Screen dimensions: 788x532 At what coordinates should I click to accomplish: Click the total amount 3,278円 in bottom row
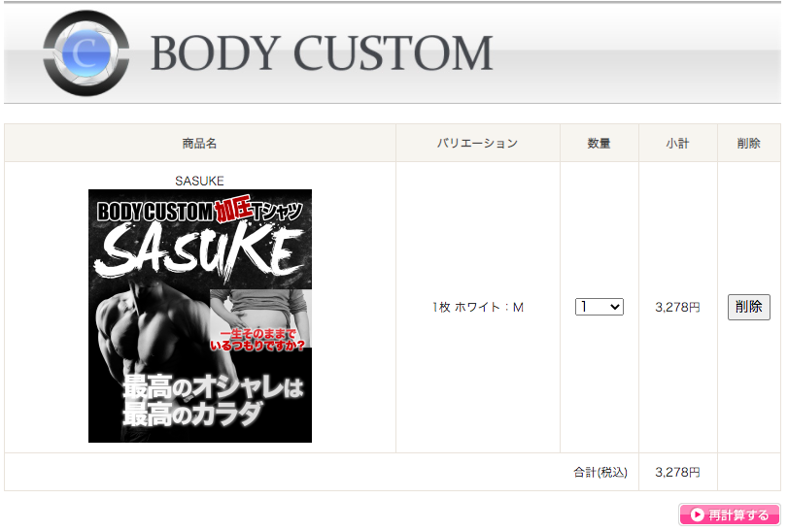(677, 472)
